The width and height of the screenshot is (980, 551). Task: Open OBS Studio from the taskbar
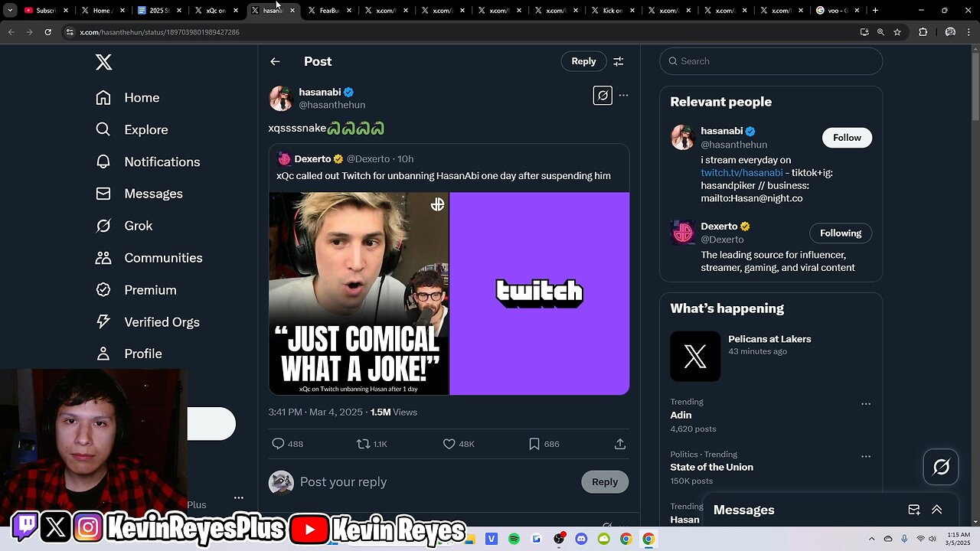point(559,540)
